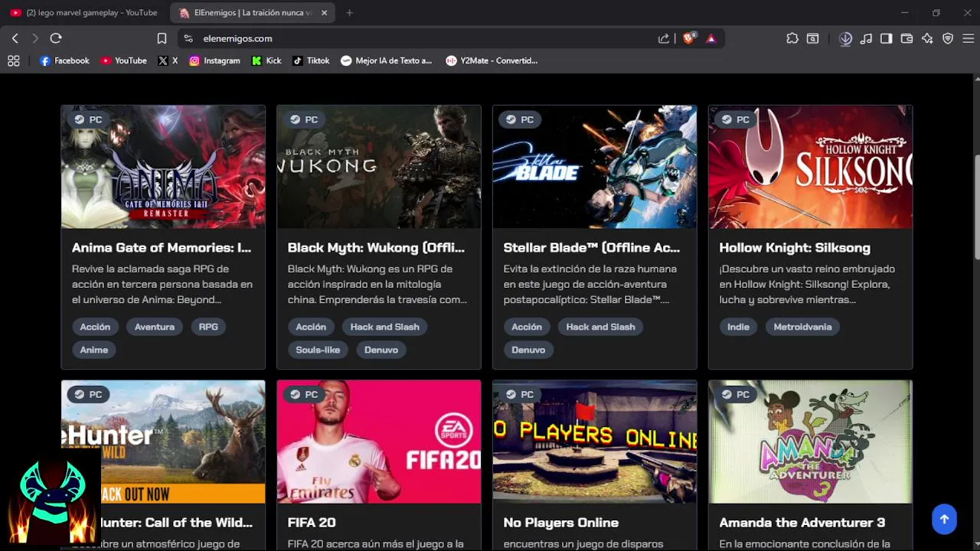Screen dimensions: 980x551
Task: Open the apps grid in the bookmarks bar
Action: (14, 60)
